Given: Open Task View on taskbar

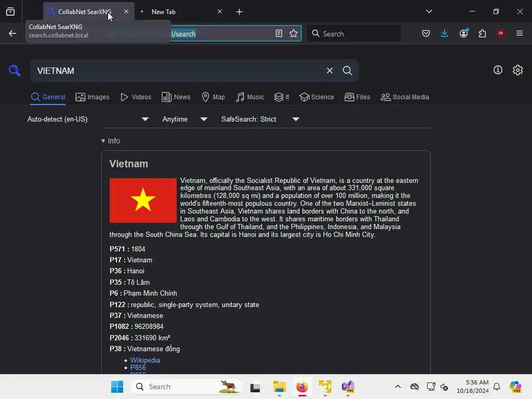Looking at the screenshot, I should (x=255, y=387).
